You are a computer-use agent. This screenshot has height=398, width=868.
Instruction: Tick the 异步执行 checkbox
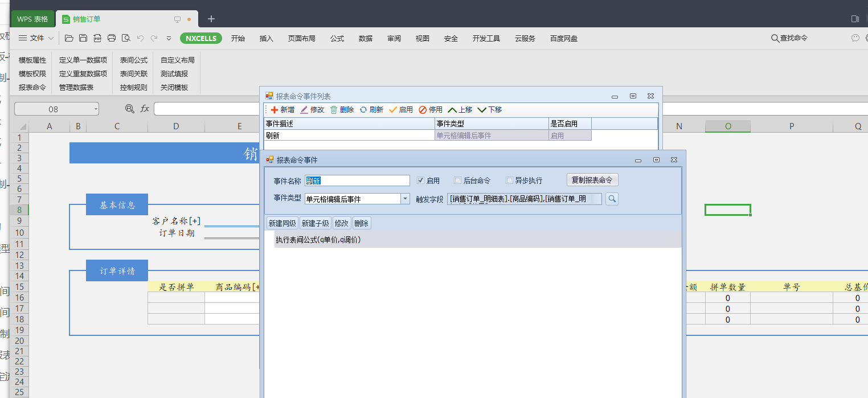click(x=510, y=180)
